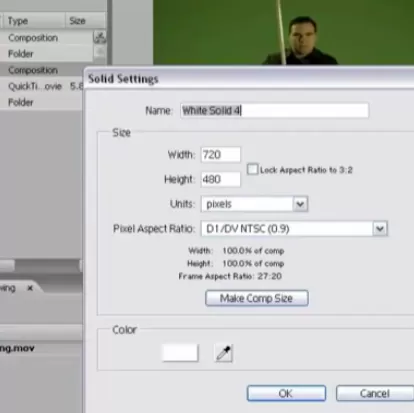Click the Type column header
Image resolution: width=414 pixels, height=413 pixels.
point(33,21)
